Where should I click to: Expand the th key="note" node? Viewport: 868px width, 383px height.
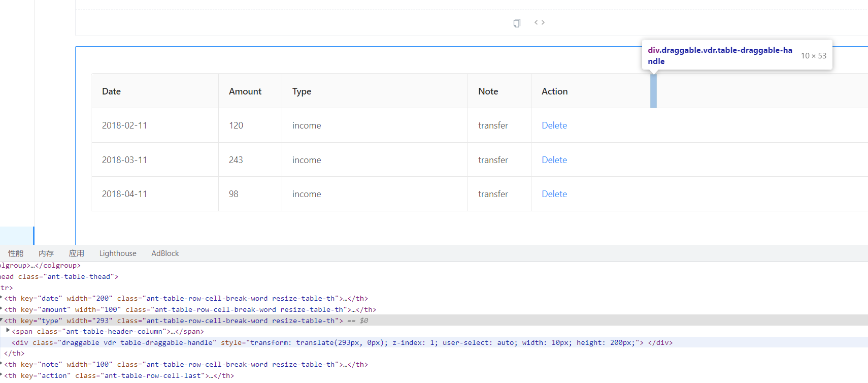2,364
